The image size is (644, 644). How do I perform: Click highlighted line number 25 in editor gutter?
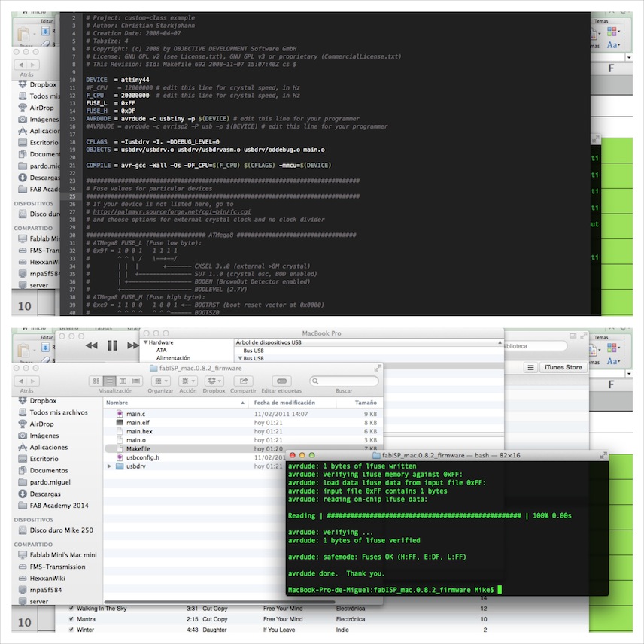72,196
